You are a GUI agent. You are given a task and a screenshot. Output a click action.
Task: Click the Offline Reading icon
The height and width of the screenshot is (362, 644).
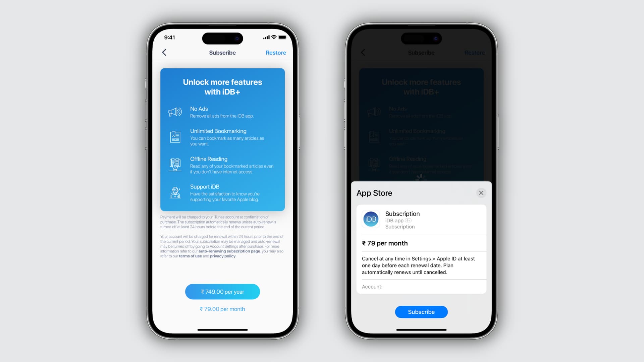[175, 164]
